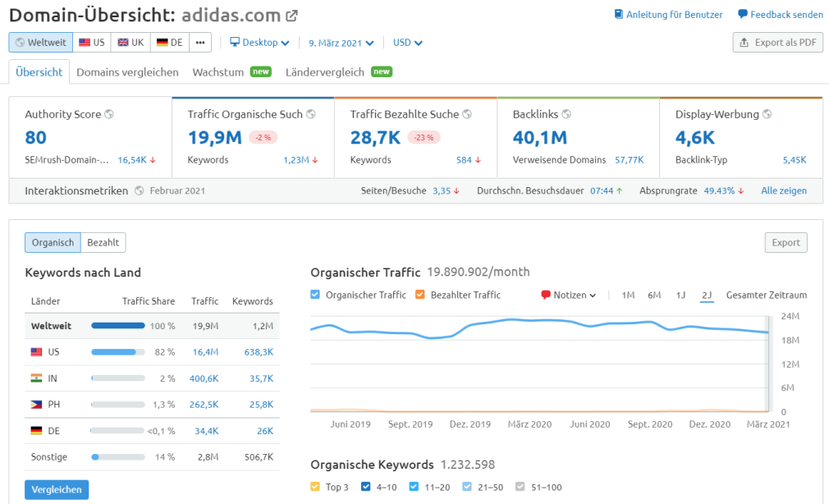Open adidas.com via external link icon

click(292, 16)
